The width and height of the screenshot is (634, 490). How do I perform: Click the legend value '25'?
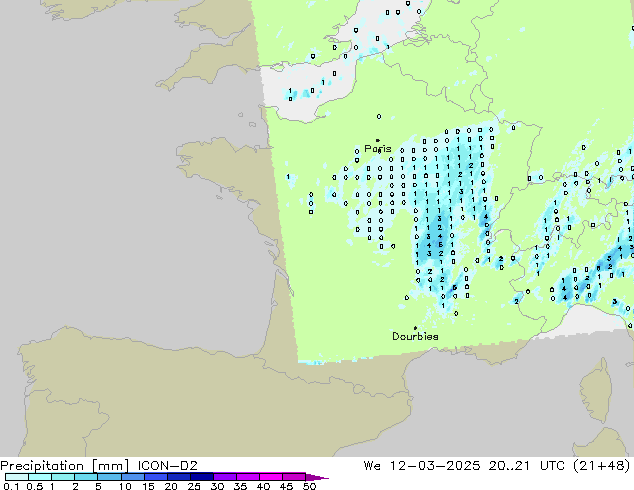coord(194,486)
